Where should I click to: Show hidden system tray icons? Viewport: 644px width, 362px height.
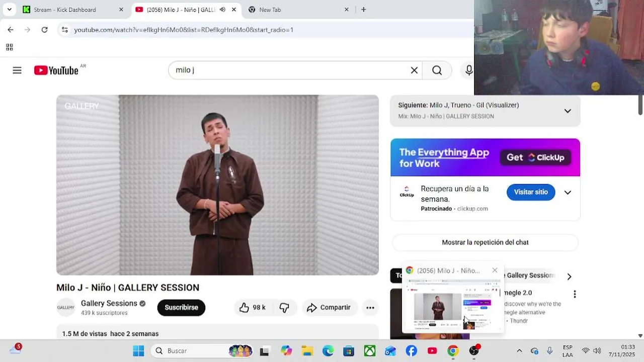(519, 351)
